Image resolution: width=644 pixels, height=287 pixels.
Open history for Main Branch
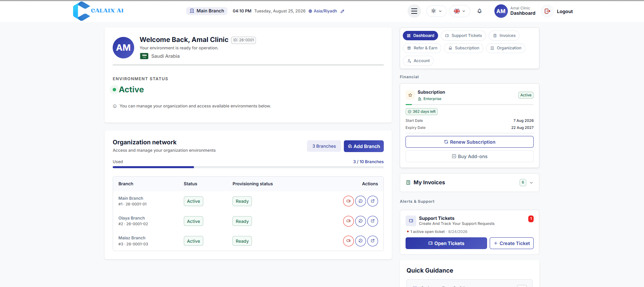[x=361, y=201]
